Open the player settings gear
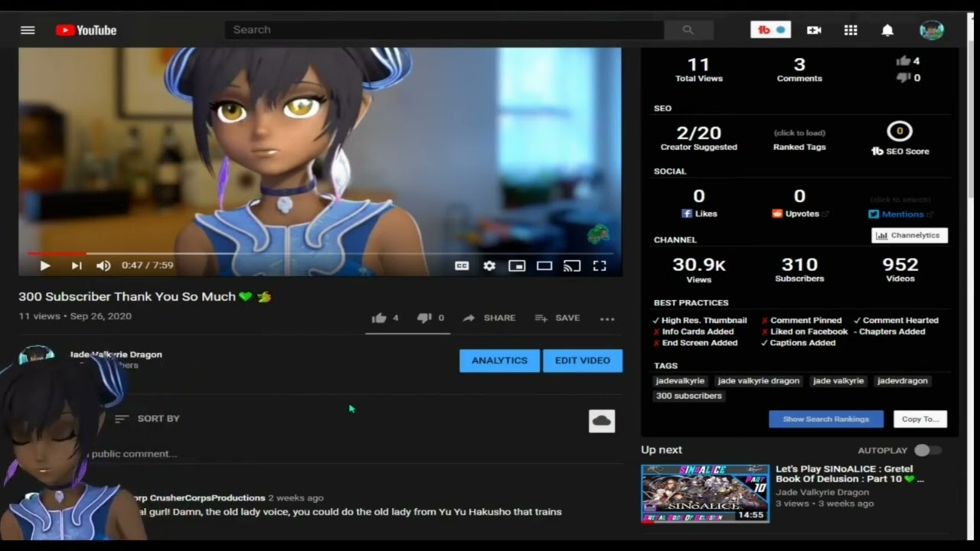Screen dimensions: 980x551 coord(489,266)
